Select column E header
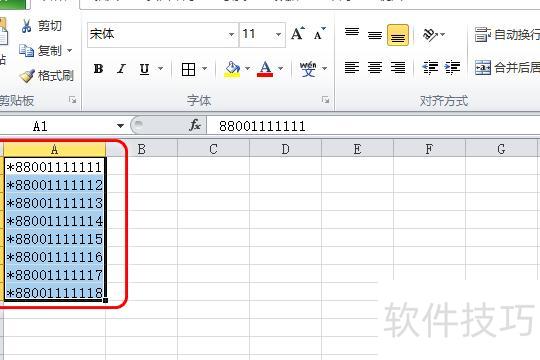540x360 pixels. point(357,150)
